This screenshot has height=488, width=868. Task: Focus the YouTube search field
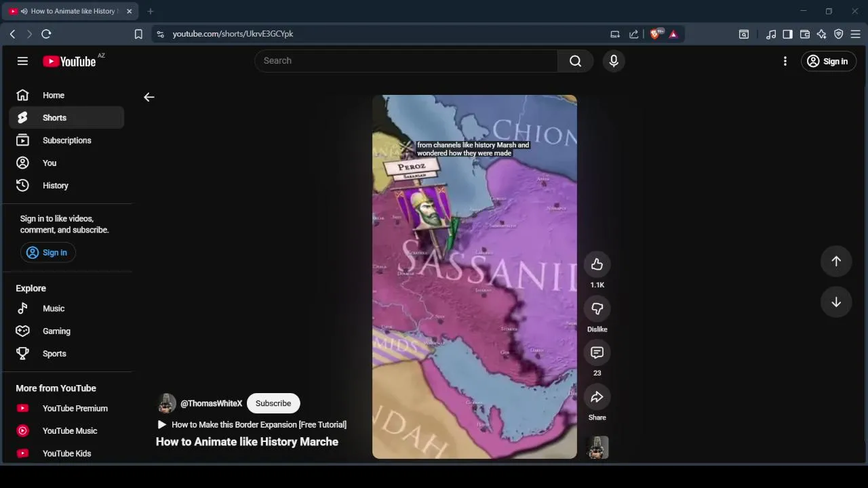pyautogui.click(x=406, y=61)
